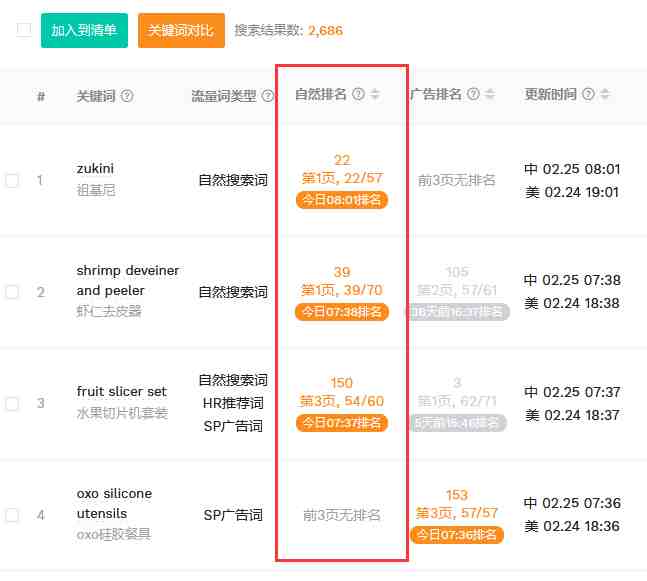
Task: Show help for the 关键词 column
Action: 127,96
